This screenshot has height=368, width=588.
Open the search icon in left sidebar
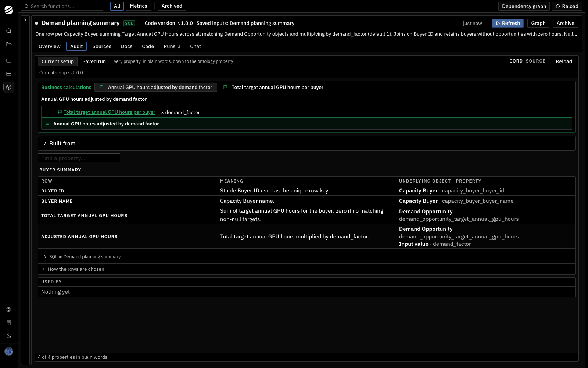[x=9, y=31]
